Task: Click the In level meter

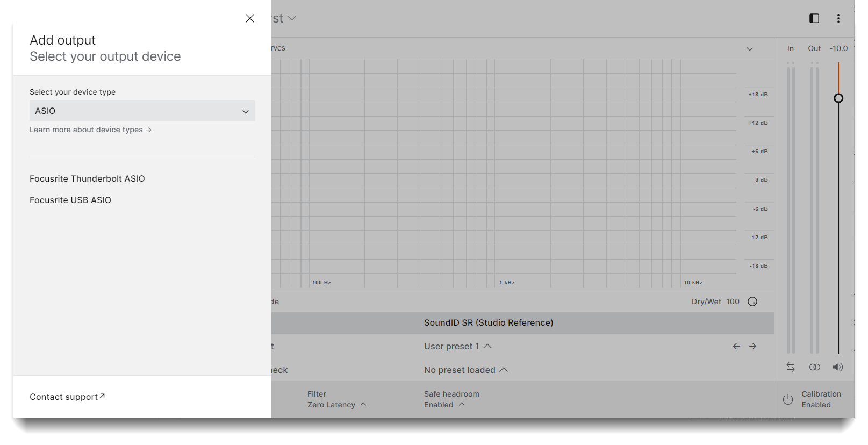Action: coord(791,207)
